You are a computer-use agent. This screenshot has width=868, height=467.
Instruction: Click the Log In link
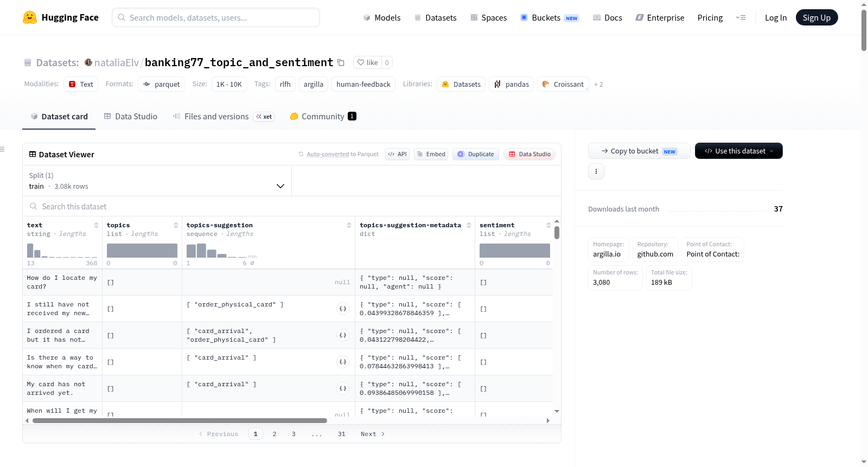(776, 17)
